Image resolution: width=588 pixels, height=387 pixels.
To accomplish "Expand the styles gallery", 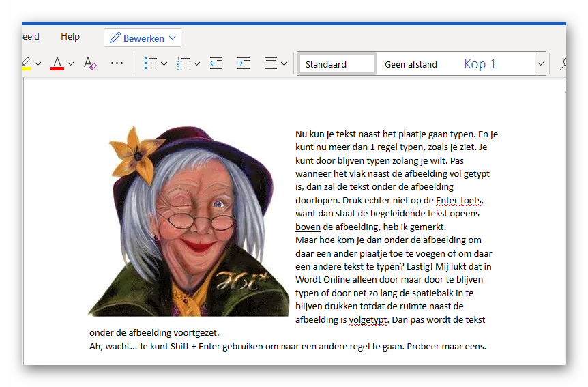I will 540,64.
